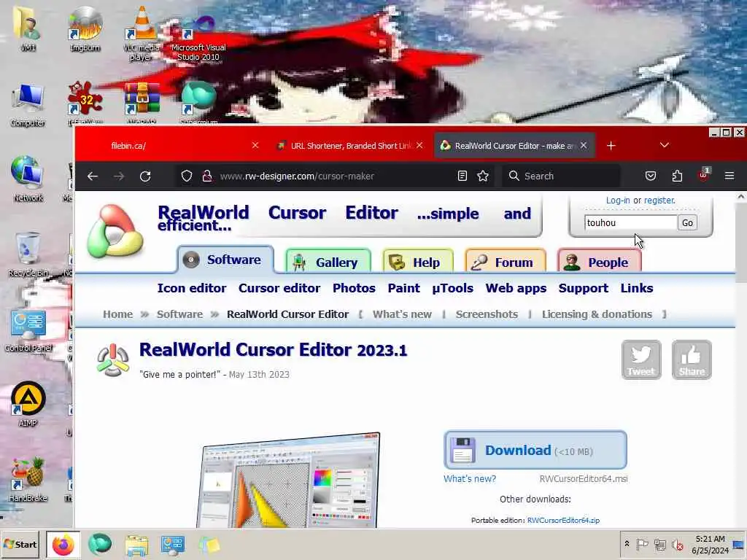This screenshot has height=560, width=747.
Task: Go to µTools submenu link
Action: pos(452,288)
